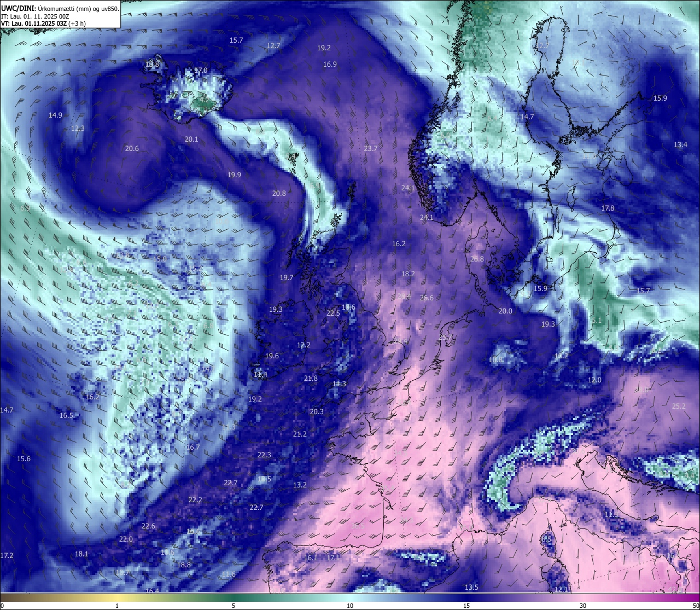Select the 23.7 value off Norway
This screenshot has height=610, width=700.
[x=371, y=148]
